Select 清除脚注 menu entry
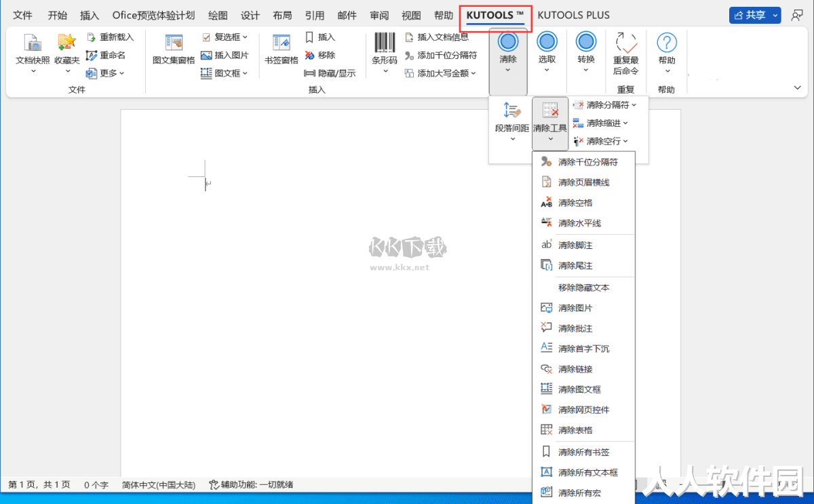This screenshot has height=504, width=814. (x=583, y=245)
